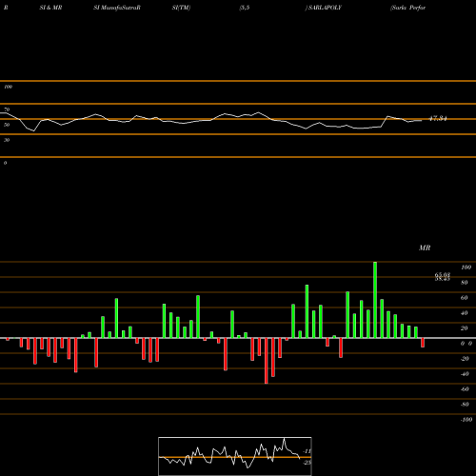Viewport: 476px width, 476px height.
Task: Click the SARLAPOLY ticker symbol in header
Action: click(x=324, y=8)
